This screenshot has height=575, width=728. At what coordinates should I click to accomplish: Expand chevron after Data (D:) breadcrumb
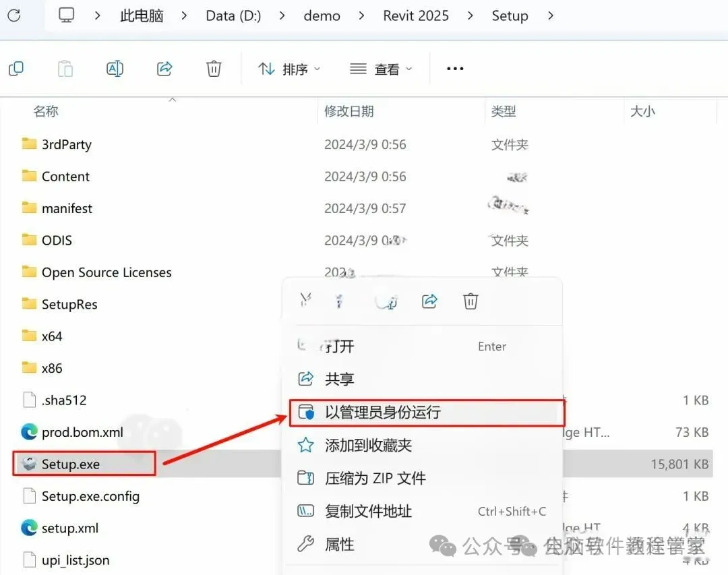pyautogui.click(x=282, y=16)
